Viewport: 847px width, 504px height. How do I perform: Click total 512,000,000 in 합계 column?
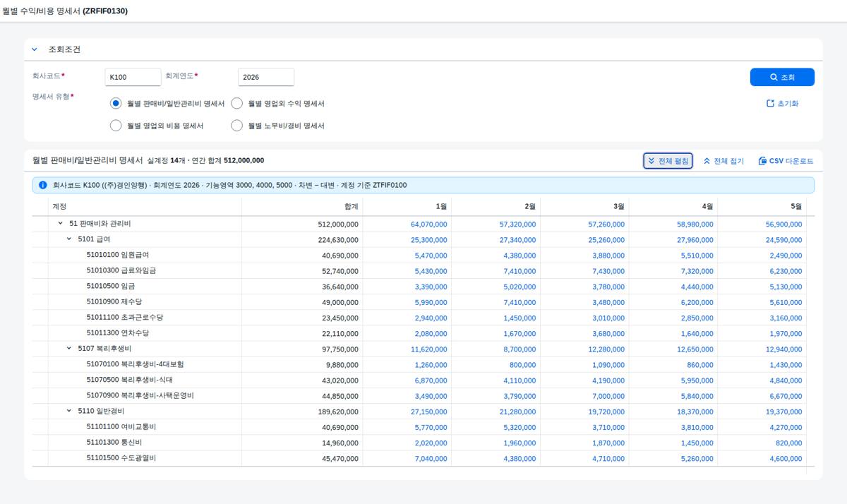338,224
